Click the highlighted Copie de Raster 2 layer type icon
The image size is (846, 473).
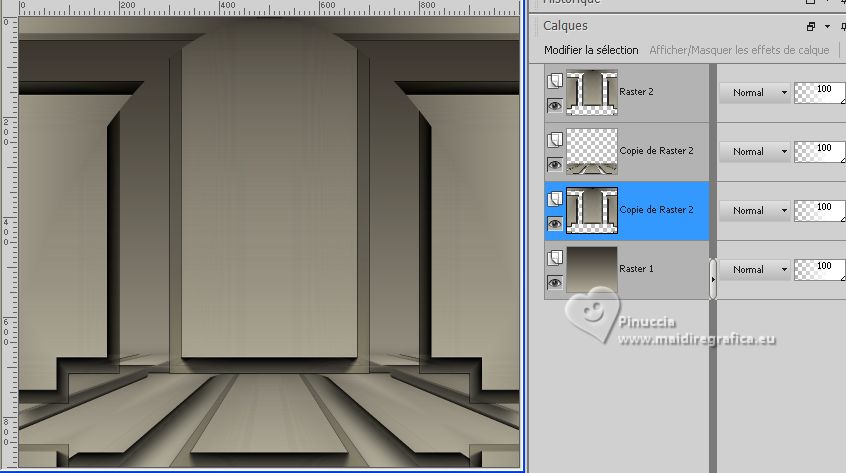click(555, 199)
